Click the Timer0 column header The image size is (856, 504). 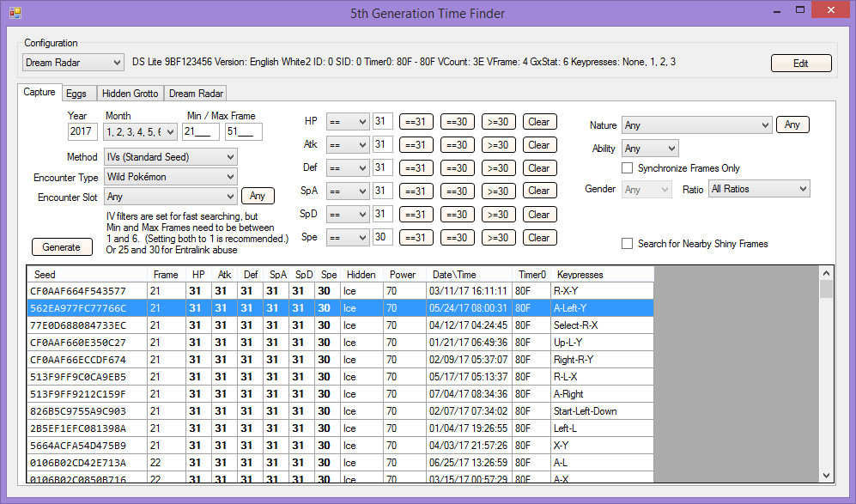(x=531, y=275)
